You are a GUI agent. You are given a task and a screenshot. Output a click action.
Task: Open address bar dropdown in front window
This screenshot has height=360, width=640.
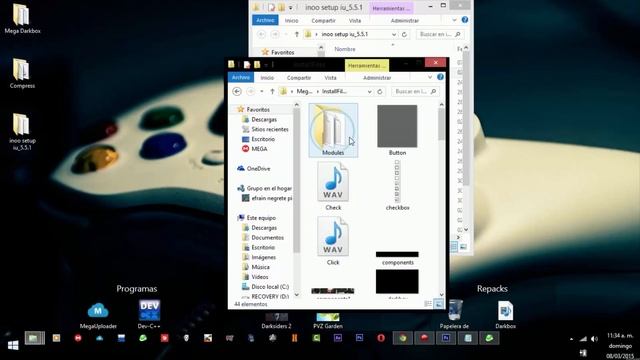click(369, 92)
